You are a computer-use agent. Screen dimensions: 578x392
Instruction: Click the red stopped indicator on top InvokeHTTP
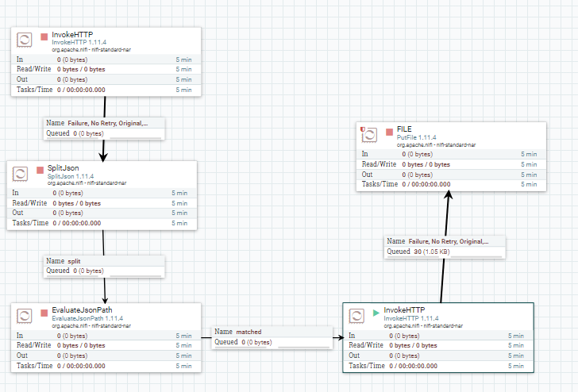pyautogui.click(x=44, y=37)
